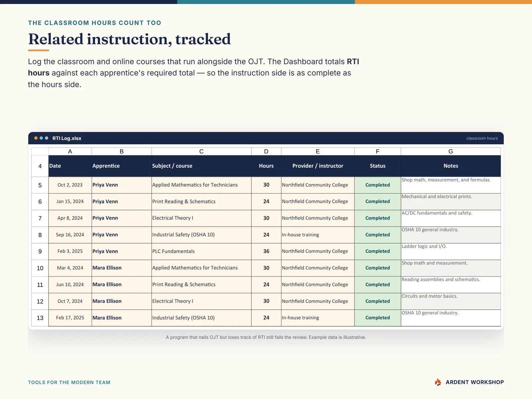
Task: Click Priya Venn in row 5
Action: (122, 185)
